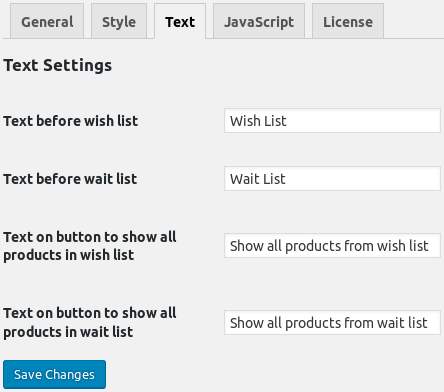
Task: Place cursor in the 'Wish List' text box
Action: [332, 121]
